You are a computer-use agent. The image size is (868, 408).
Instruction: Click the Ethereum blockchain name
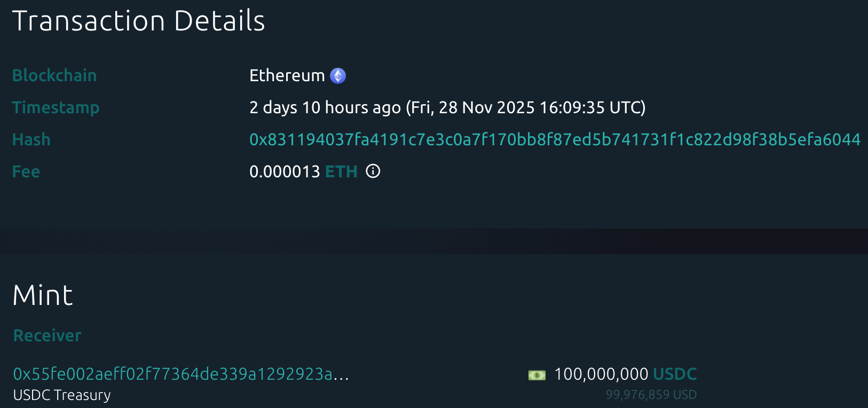tap(287, 76)
